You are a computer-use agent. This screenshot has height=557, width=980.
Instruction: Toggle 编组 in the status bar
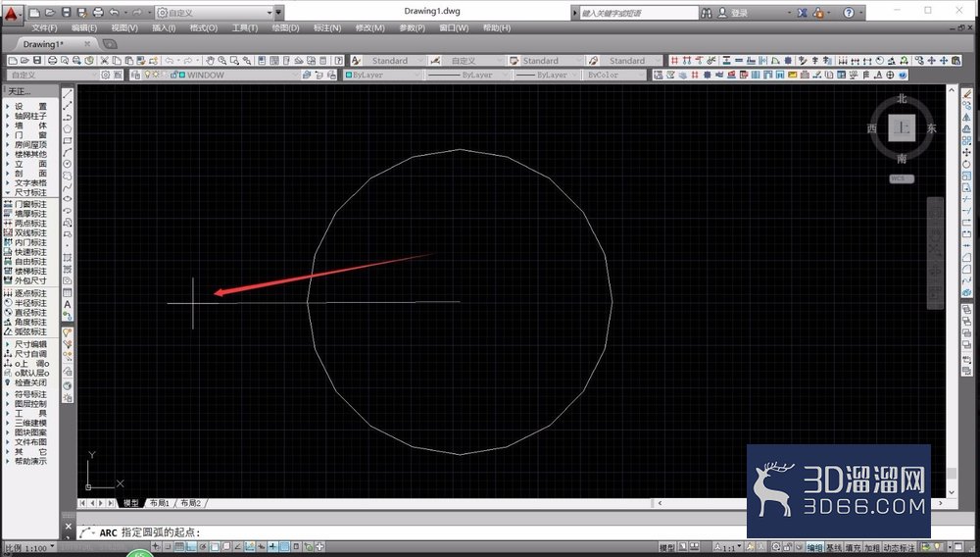click(x=814, y=548)
